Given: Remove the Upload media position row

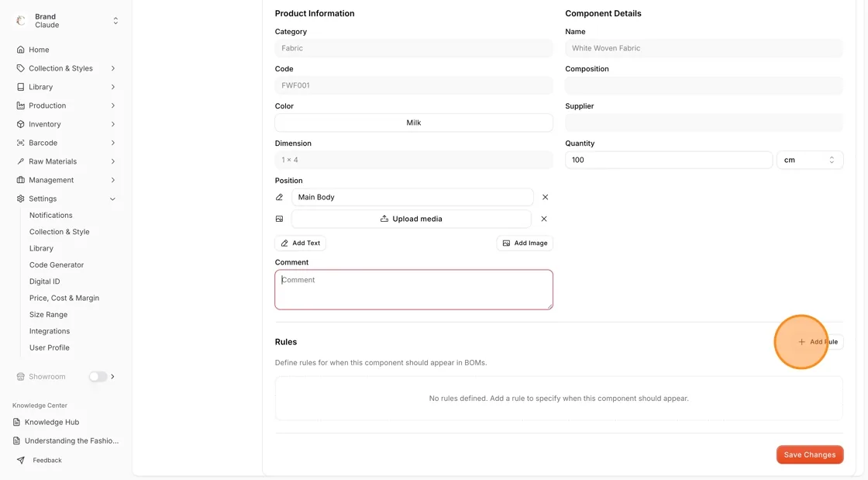Looking at the screenshot, I should 544,219.
